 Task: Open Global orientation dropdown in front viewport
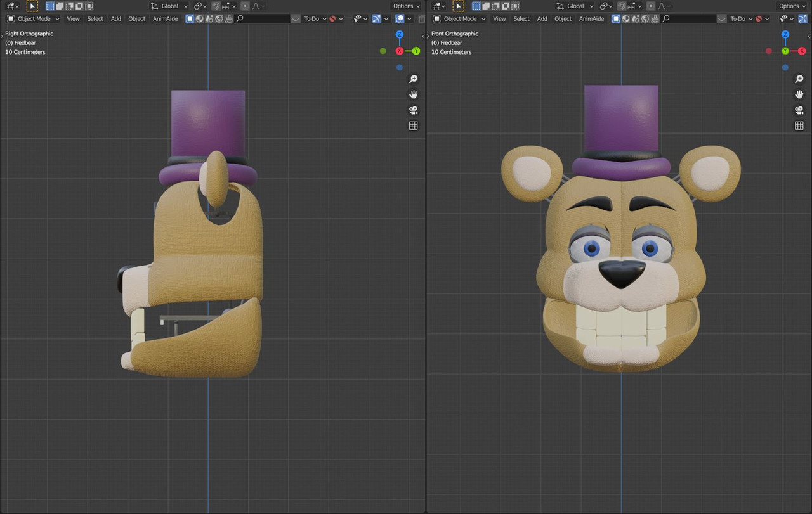pos(576,6)
